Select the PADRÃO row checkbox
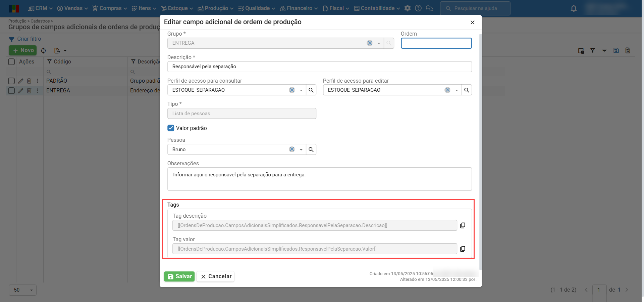Screen dimensions: 644x302 (11, 81)
